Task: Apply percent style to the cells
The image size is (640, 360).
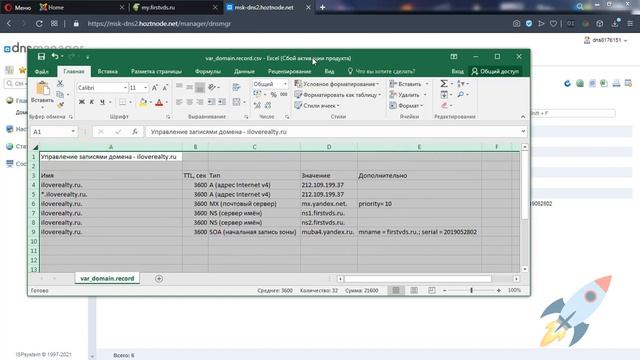Action: point(273,95)
